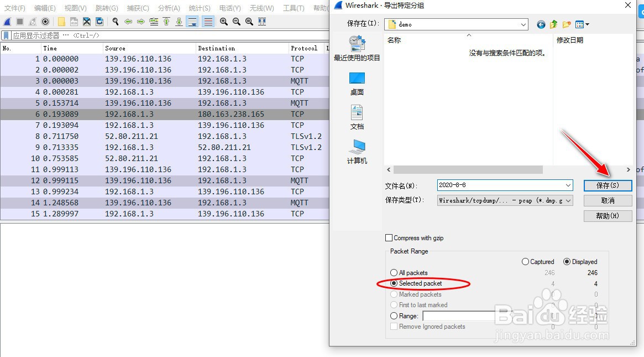Click the zoom in magnifier icon
Screen dimensions: 644x357
pyautogui.click(x=223, y=21)
